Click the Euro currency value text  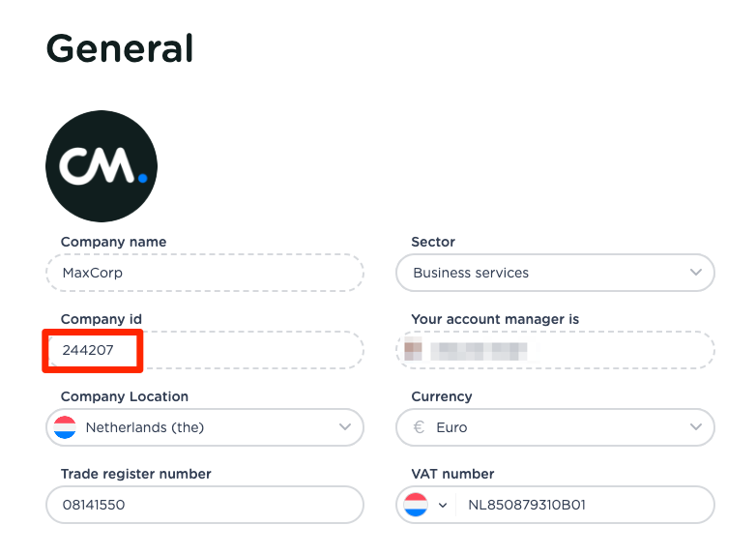(451, 427)
